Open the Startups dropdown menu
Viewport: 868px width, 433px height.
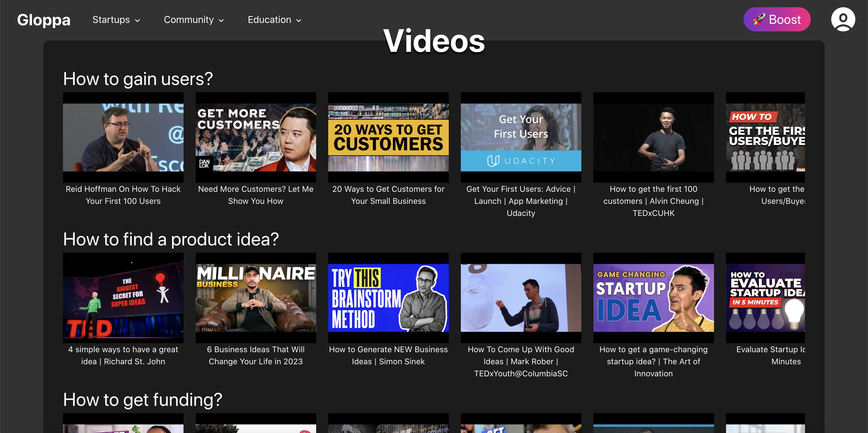pyautogui.click(x=116, y=20)
